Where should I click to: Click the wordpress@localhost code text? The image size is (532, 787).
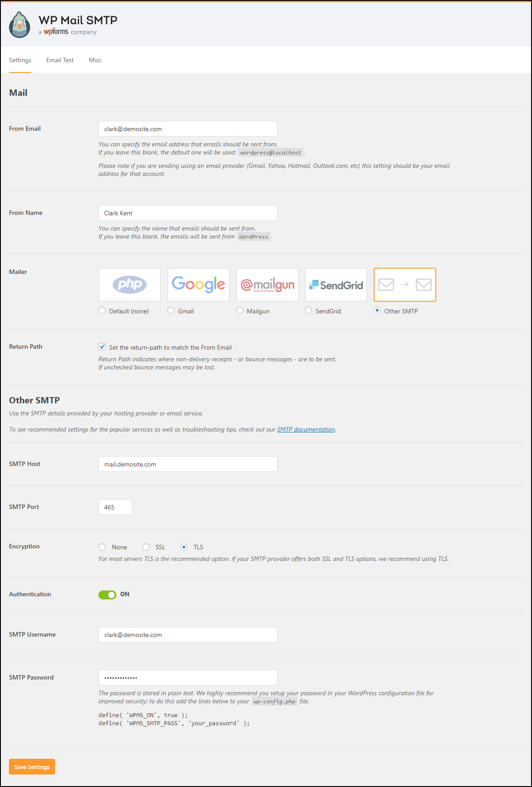pos(271,153)
